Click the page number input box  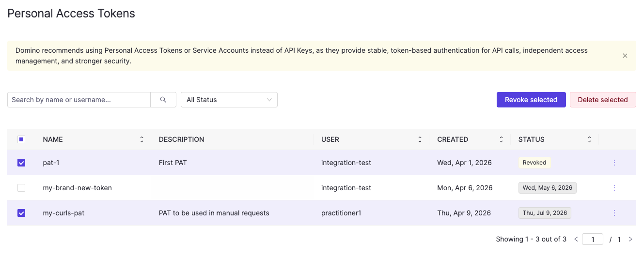pos(593,239)
